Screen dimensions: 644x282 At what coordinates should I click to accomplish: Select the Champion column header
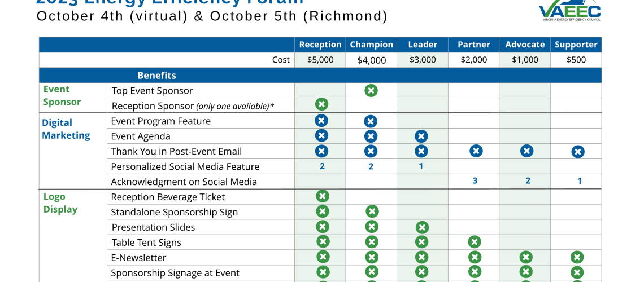371,45
